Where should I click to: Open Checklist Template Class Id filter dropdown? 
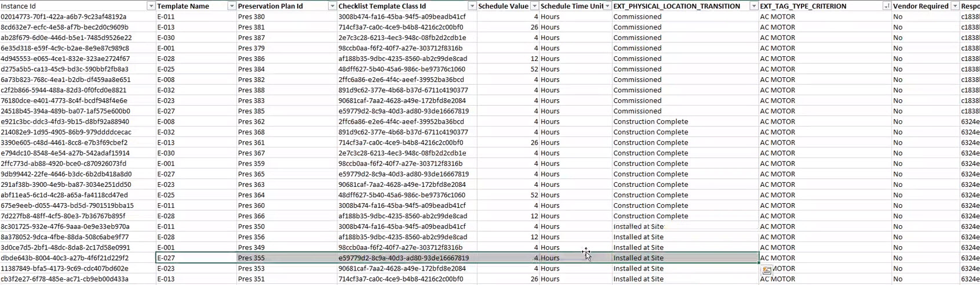(472, 6)
